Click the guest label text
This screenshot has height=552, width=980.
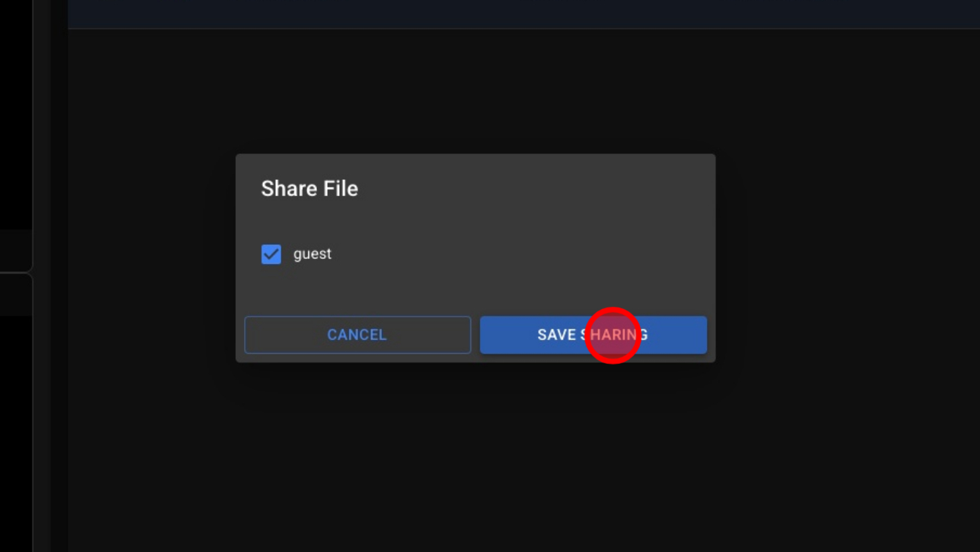point(312,254)
